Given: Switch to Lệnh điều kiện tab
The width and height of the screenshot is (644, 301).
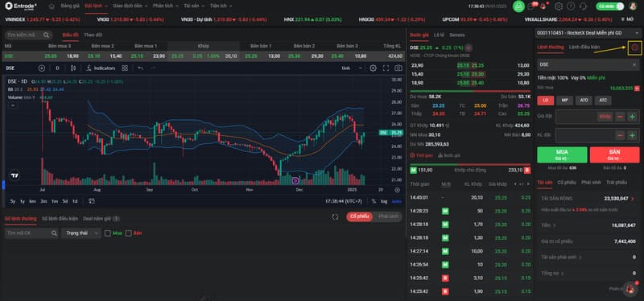Looking at the screenshot, I should (584, 47).
